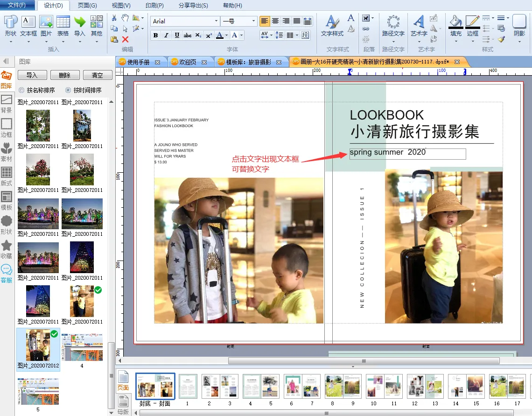Toggle bold text formatting

click(155, 35)
